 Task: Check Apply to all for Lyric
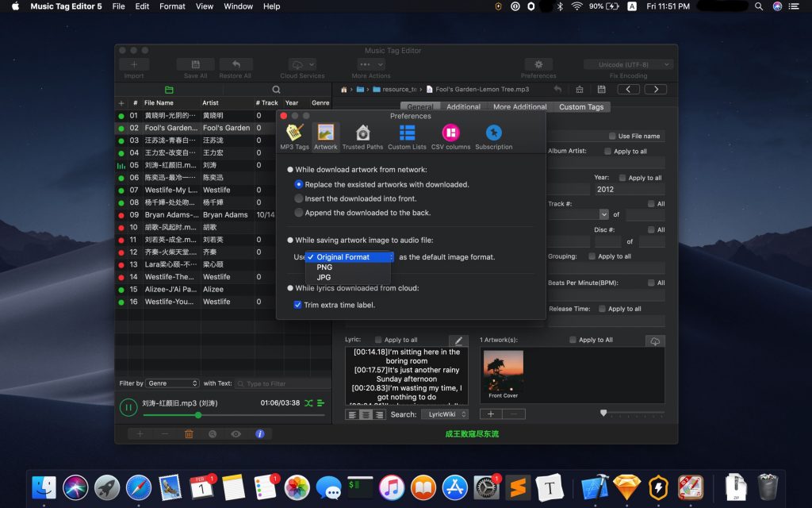tap(378, 340)
